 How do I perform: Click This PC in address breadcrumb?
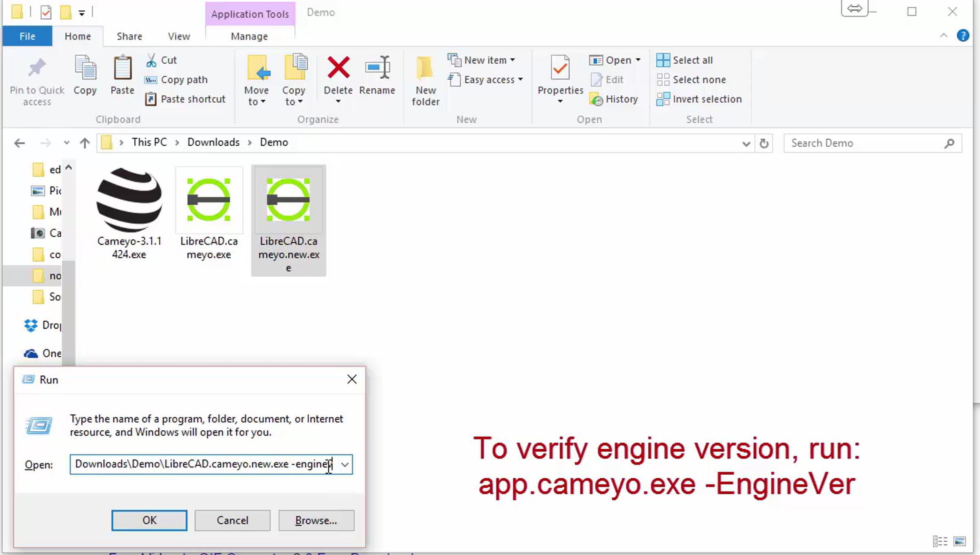(149, 142)
